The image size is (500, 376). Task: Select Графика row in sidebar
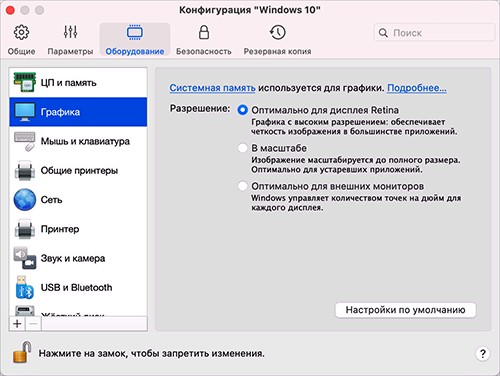[78, 112]
